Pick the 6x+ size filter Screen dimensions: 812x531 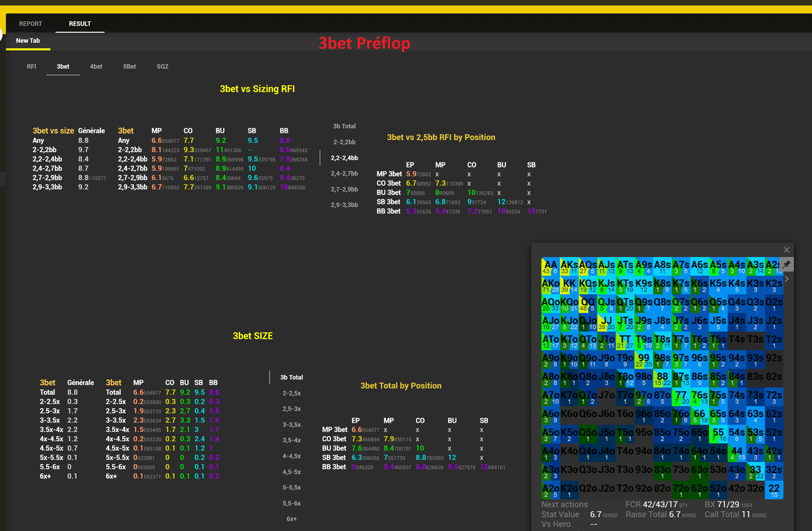pos(292,519)
